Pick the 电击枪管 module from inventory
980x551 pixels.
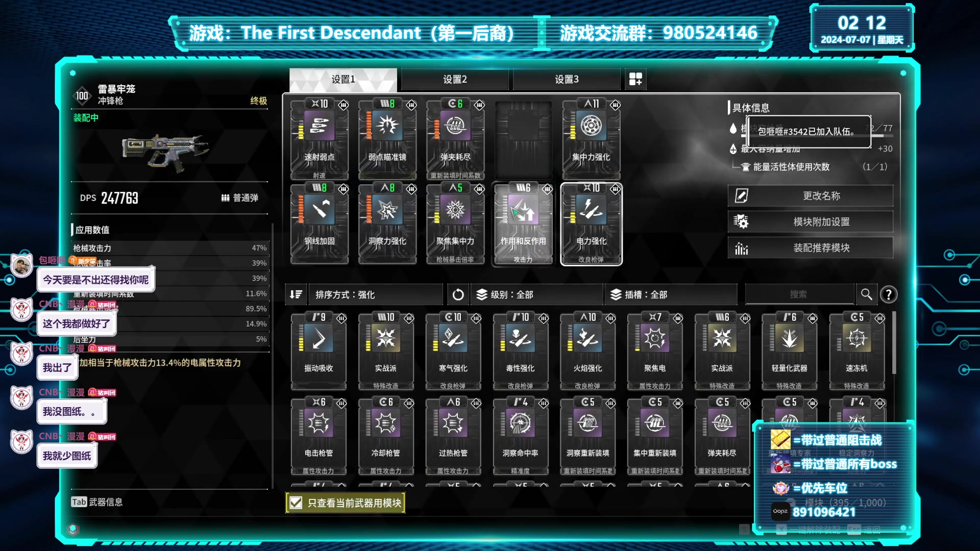[x=318, y=436]
